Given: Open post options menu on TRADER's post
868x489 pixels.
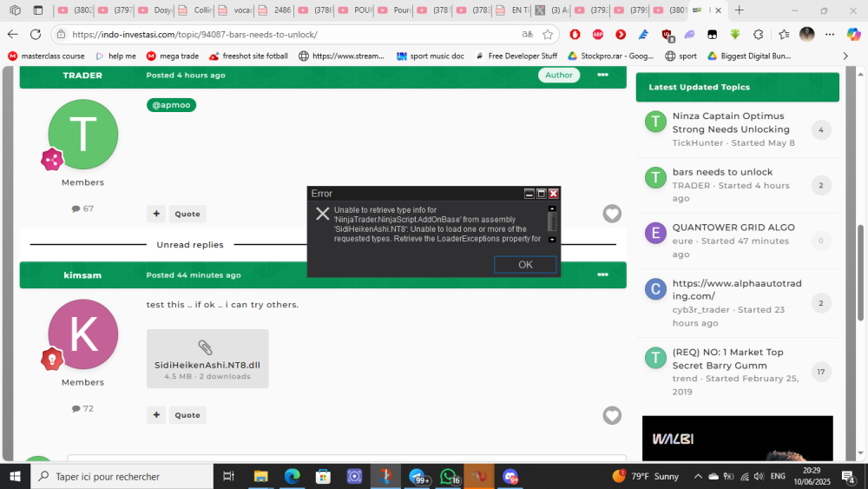Looking at the screenshot, I should click(602, 76).
